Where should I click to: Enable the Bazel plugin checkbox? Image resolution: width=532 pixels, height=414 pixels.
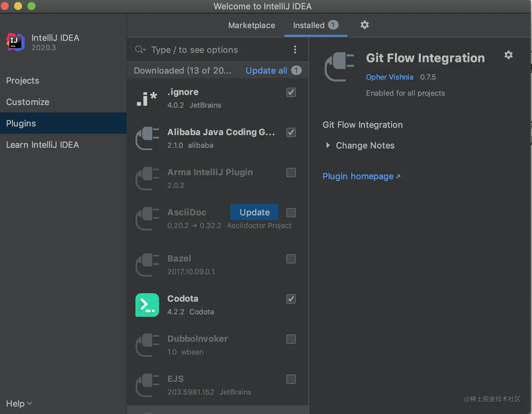(x=291, y=259)
